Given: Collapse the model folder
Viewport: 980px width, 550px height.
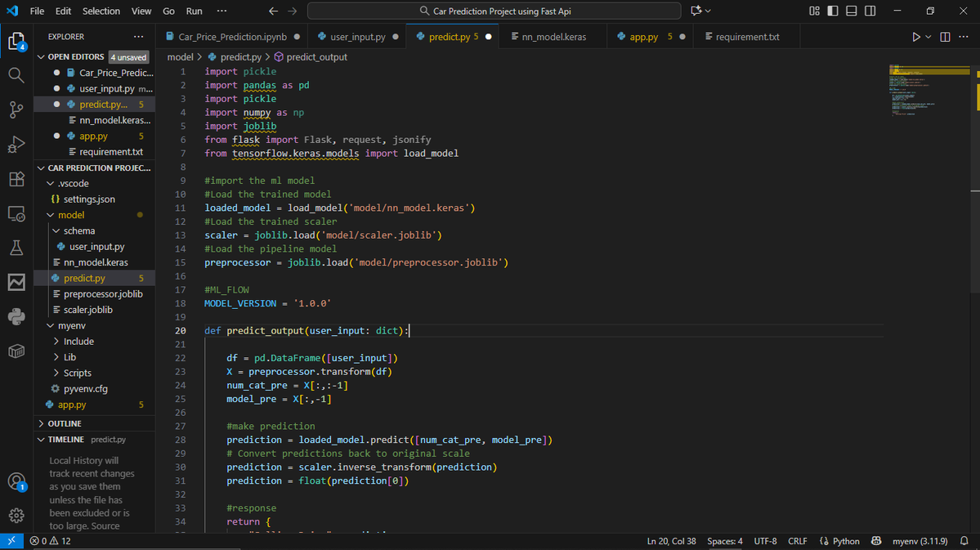Looking at the screenshot, I should (x=51, y=215).
